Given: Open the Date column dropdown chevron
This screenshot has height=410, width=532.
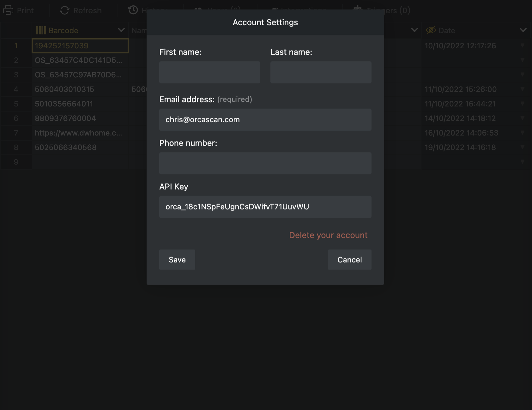Looking at the screenshot, I should (x=523, y=30).
